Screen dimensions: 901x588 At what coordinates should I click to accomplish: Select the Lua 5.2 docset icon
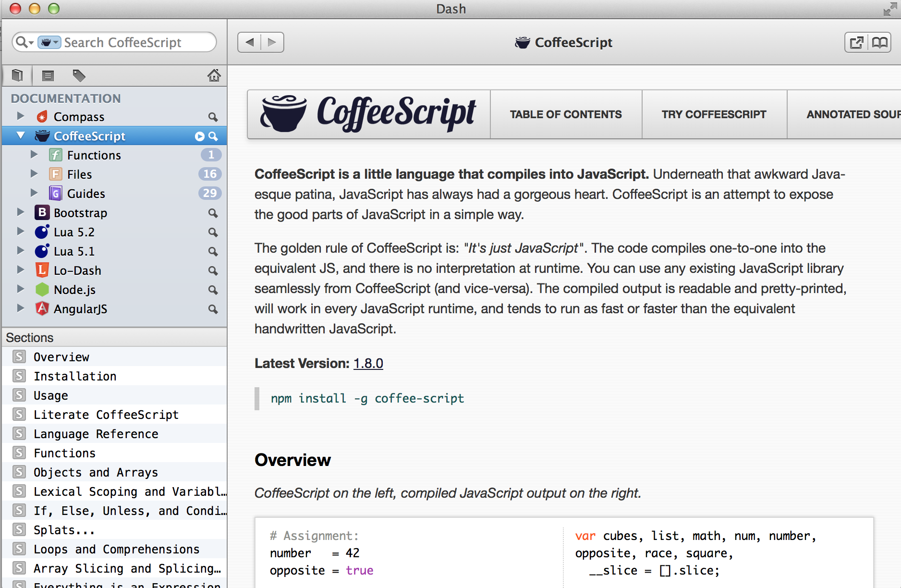click(x=42, y=232)
